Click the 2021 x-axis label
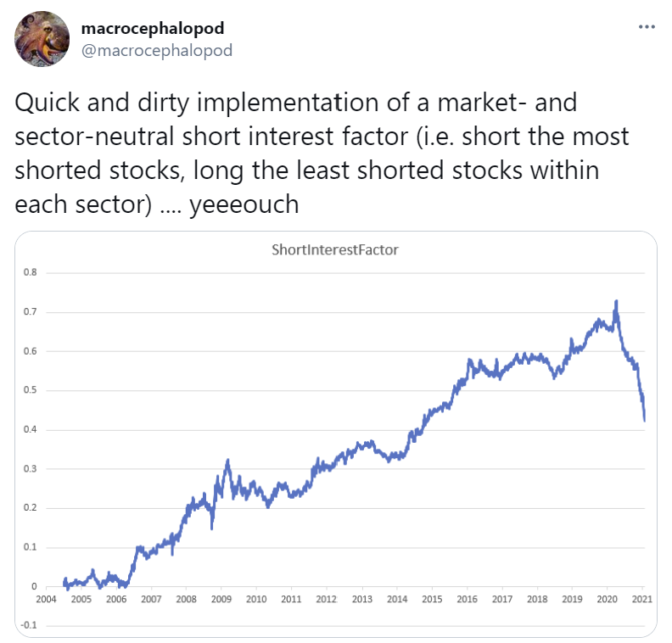The width and height of the screenshot is (672, 643). 642,599
